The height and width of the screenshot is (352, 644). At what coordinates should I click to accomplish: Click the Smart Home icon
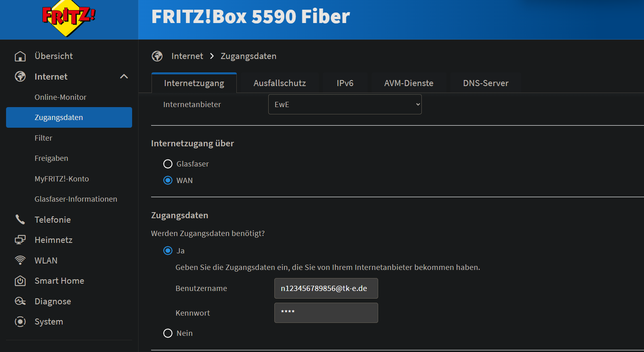[x=20, y=281]
